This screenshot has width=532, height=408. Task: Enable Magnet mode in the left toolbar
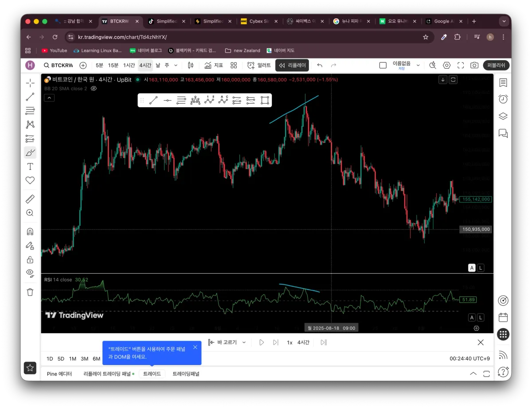click(30, 231)
